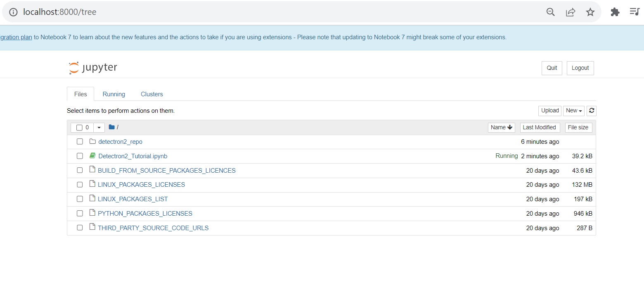Refresh the notebook list
The height and width of the screenshot is (288, 644).
[592, 110]
